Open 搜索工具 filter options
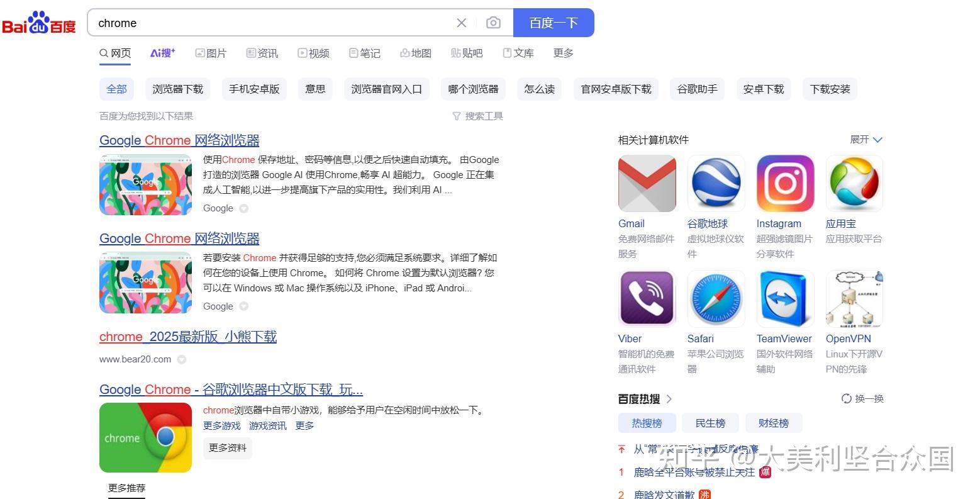Image resolution: width=980 pixels, height=499 pixels. pos(478,116)
